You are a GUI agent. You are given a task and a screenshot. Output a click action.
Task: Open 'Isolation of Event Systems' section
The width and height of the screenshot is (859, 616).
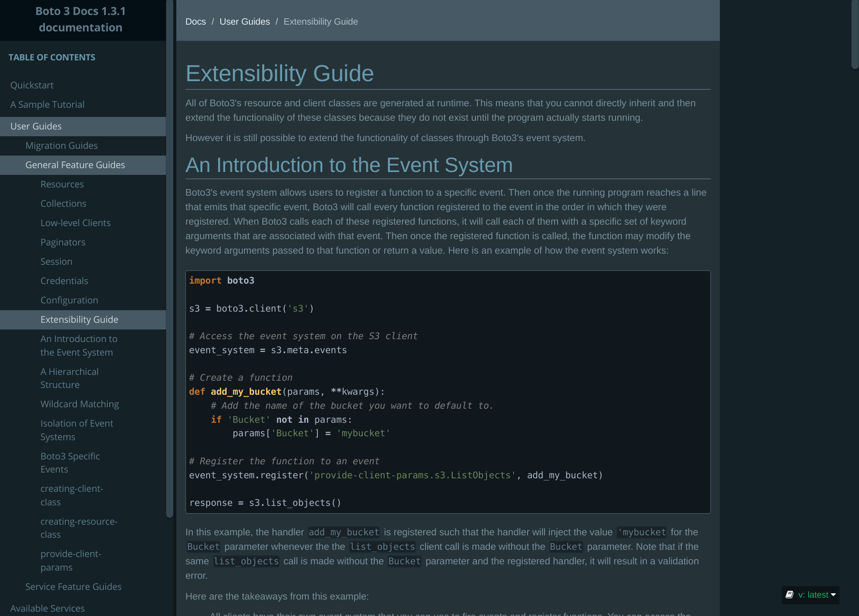click(77, 430)
